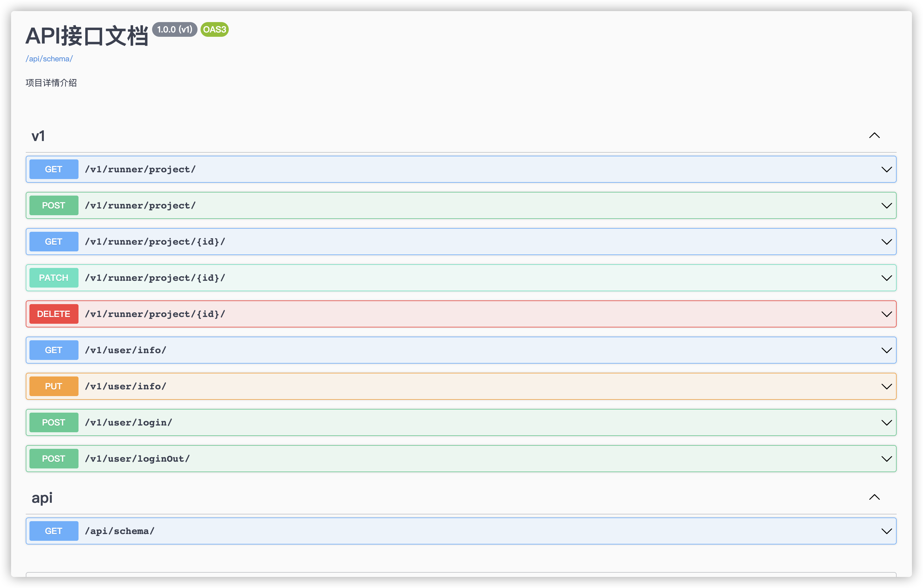The image size is (923, 588).
Task: Click the 1.0.0 (v1) version badge
Action: [x=174, y=29]
